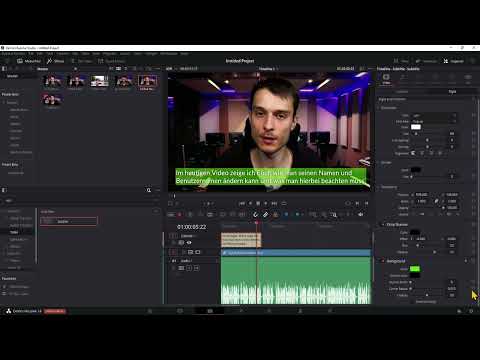
Task: Open the viewer zoom percentage dropdown
Action: [171, 69]
